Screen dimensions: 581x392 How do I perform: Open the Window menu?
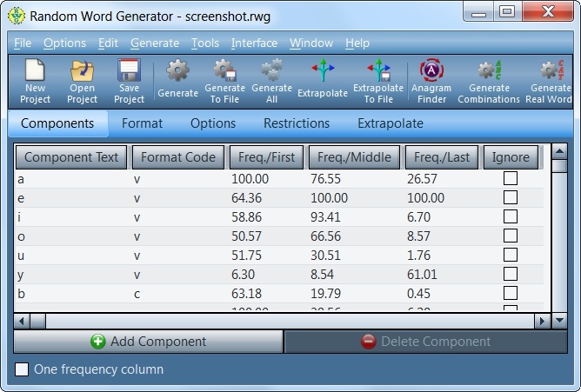click(x=311, y=43)
